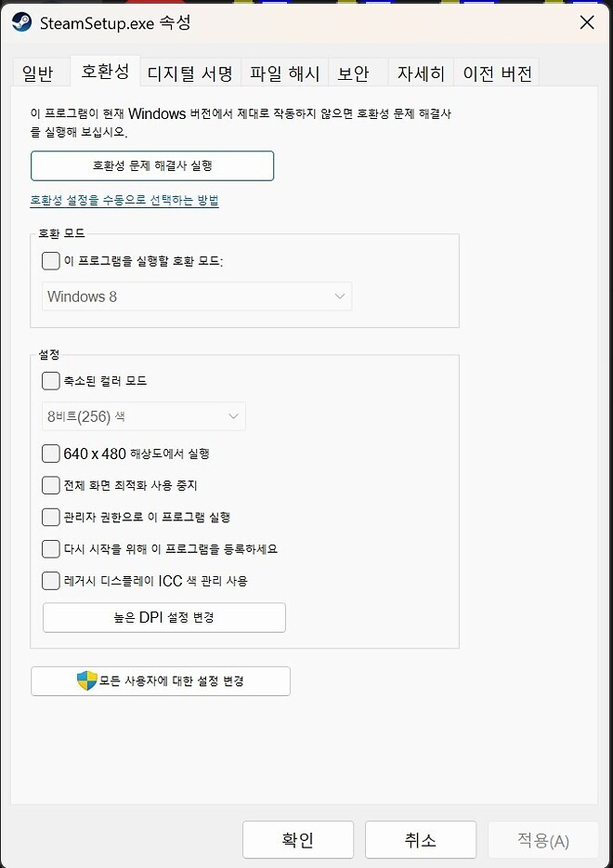This screenshot has height=868, width=613.
Task: Open the 파일 해시 tab
Action: tap(284, 72)
